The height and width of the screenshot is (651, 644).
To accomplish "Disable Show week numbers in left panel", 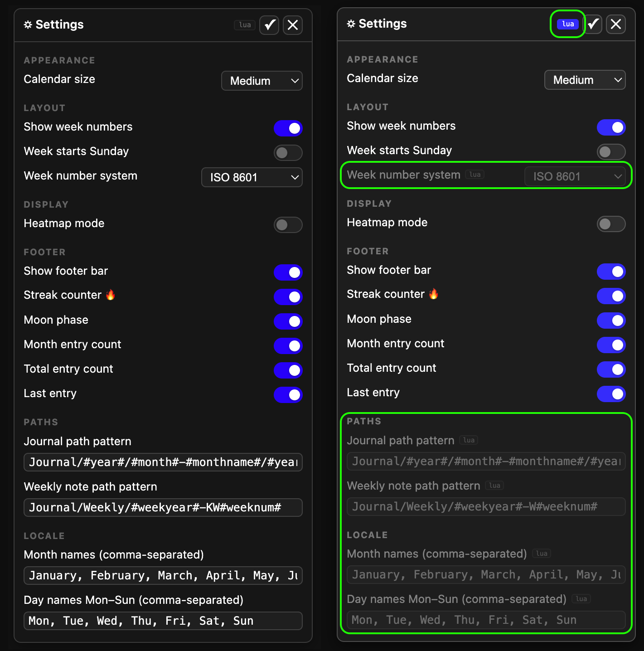I will pos(288,128).
